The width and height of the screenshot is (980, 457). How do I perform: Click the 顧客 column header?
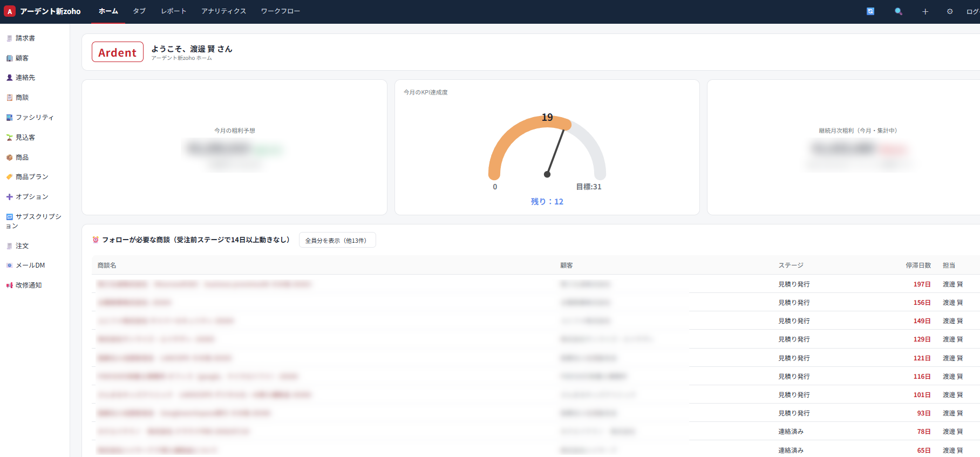click(567, 265)
